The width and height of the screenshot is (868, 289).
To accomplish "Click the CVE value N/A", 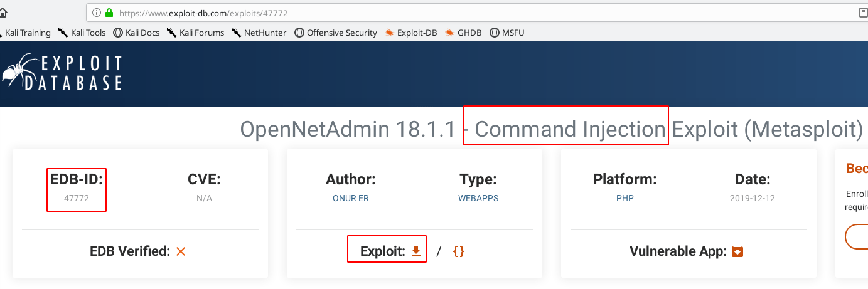I will (x=204, y=198).
